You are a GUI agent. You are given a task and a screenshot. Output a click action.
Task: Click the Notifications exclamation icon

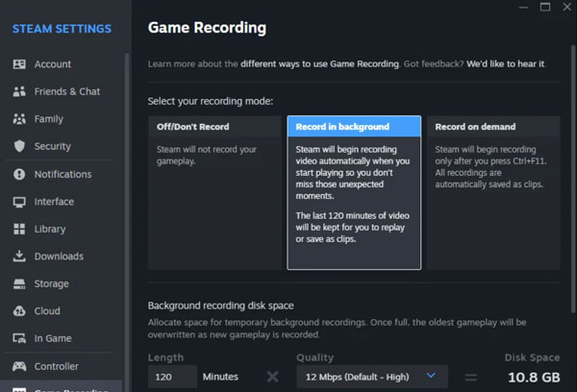coord(19,174)
